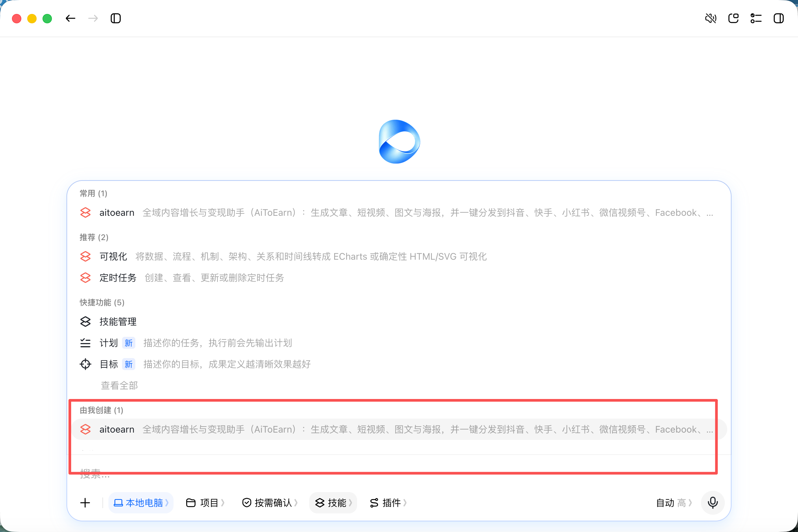The height and width of the screenshot is (532, 798).
Task: Open 技能管理
Action: pos(399,322)
